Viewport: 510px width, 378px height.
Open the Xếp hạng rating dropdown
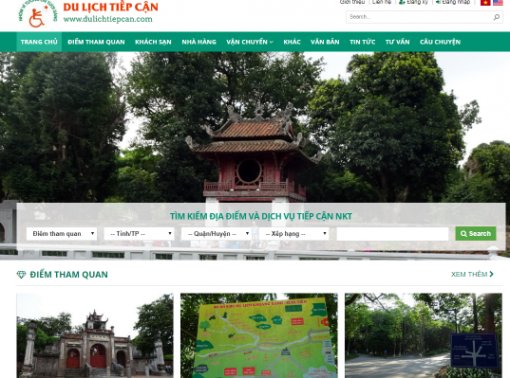294,234
